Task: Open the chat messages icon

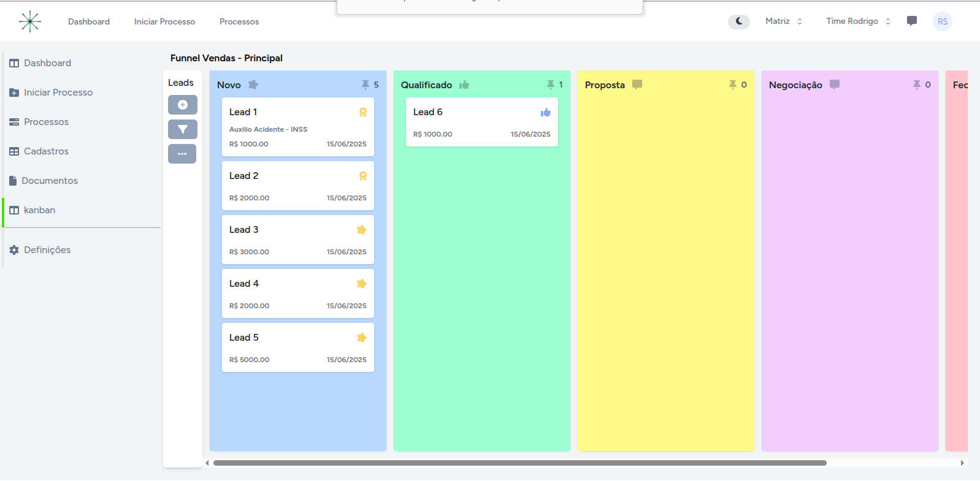Action: click(x=912, y=21)
